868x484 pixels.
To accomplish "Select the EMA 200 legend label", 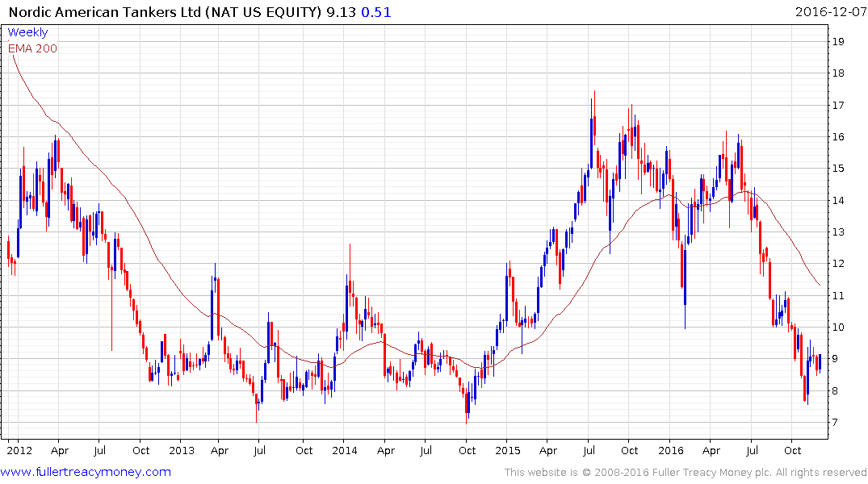I will [x=32, y=48].
